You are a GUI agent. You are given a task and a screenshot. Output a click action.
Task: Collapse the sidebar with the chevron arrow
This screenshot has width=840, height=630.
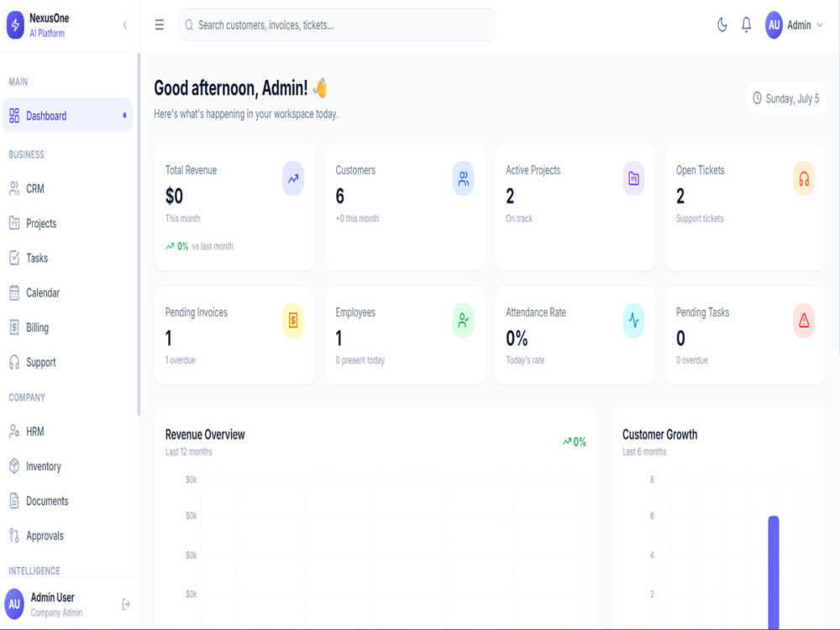click(125, 24)
